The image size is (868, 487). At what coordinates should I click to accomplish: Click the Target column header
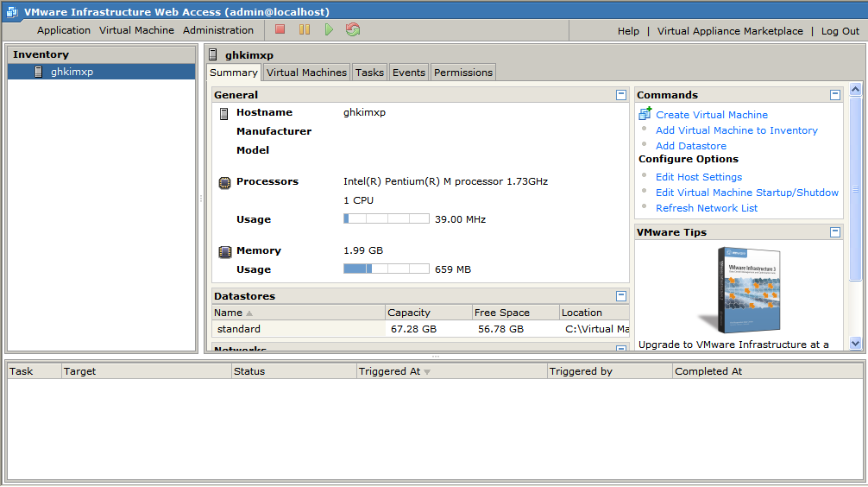146,371
